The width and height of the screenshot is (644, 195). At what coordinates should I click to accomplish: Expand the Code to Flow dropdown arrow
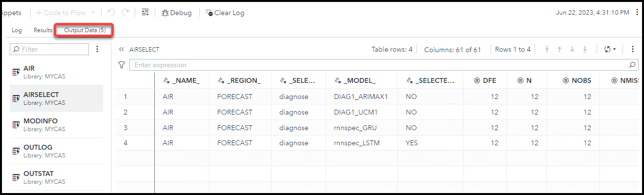(93, 13)
